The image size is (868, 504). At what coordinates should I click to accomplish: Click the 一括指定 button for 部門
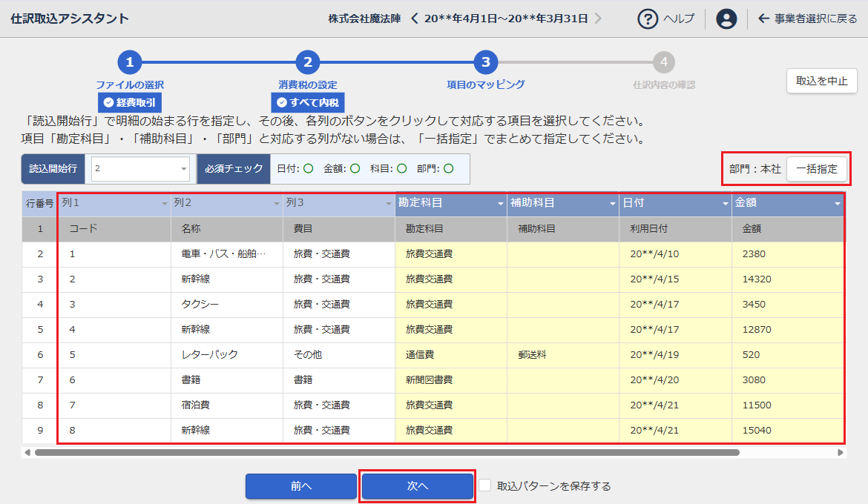point(816,169)
